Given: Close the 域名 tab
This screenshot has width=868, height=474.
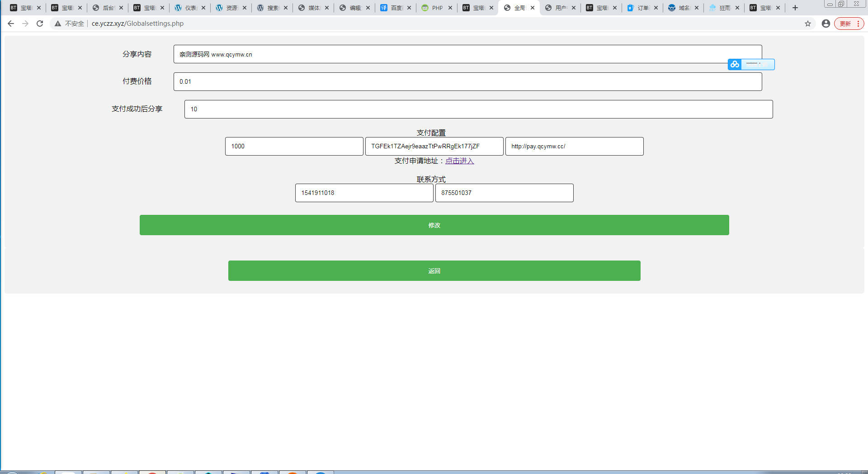Looking at the screenshot, I should tap(697, 8).
